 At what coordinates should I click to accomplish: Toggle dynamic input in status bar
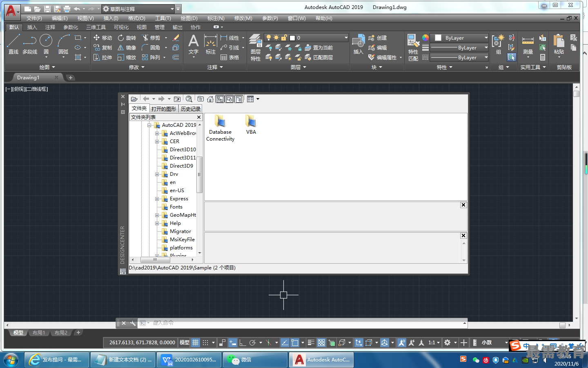[233, 343]
